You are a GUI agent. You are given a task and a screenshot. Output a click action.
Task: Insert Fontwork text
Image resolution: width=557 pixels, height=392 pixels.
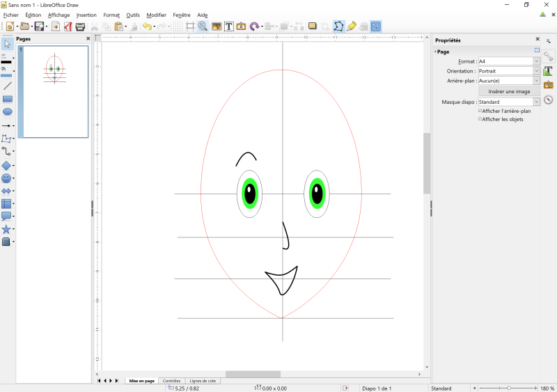[x=241, y=26]
